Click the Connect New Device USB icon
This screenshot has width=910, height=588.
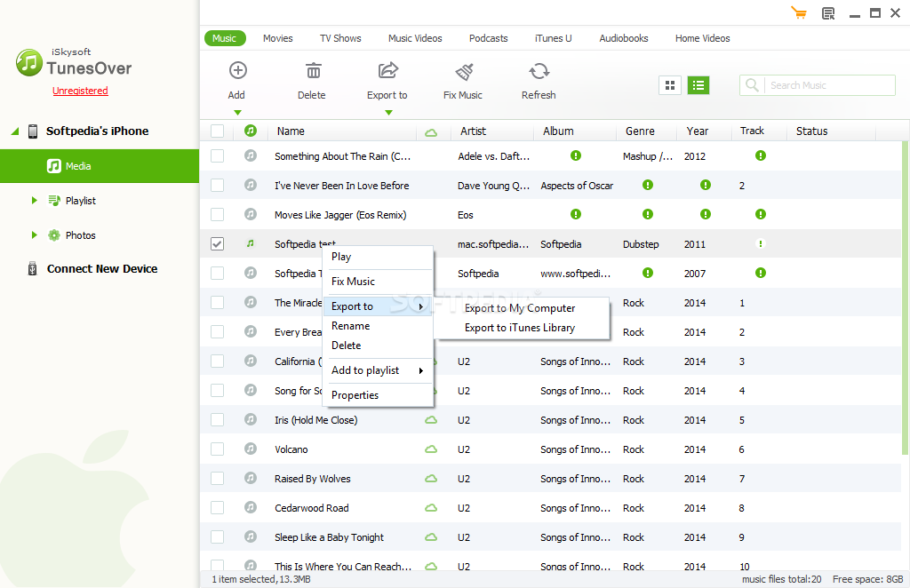tap(33, 268)
